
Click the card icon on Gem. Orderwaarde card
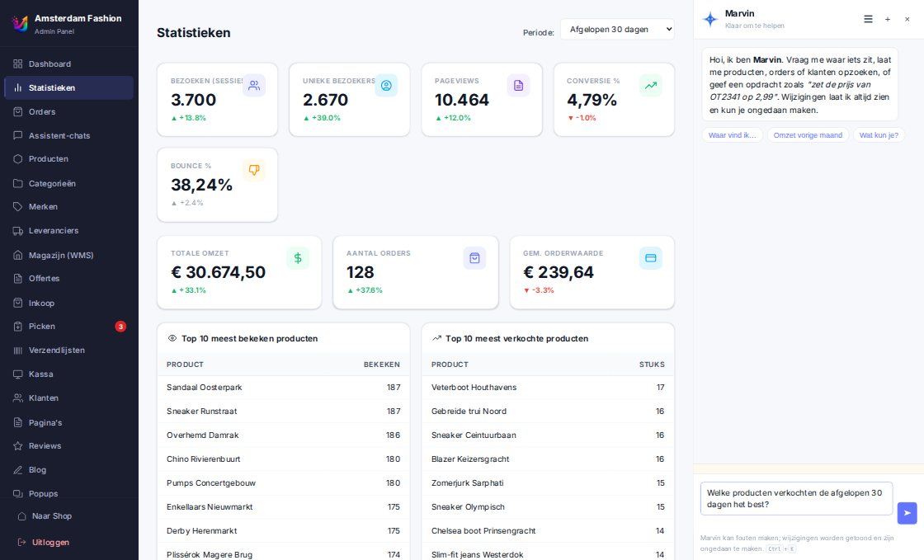click(x=651, y=258)
